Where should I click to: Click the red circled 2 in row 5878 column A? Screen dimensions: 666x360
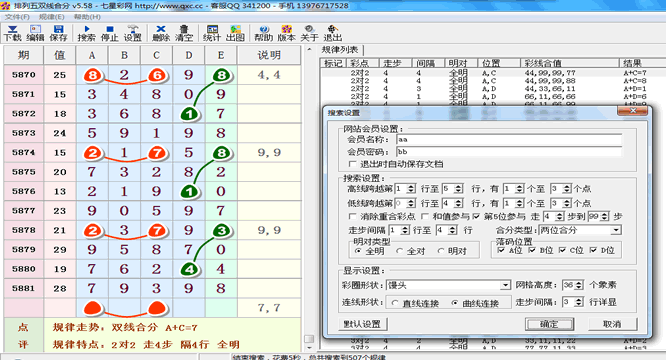click(93, 231)
